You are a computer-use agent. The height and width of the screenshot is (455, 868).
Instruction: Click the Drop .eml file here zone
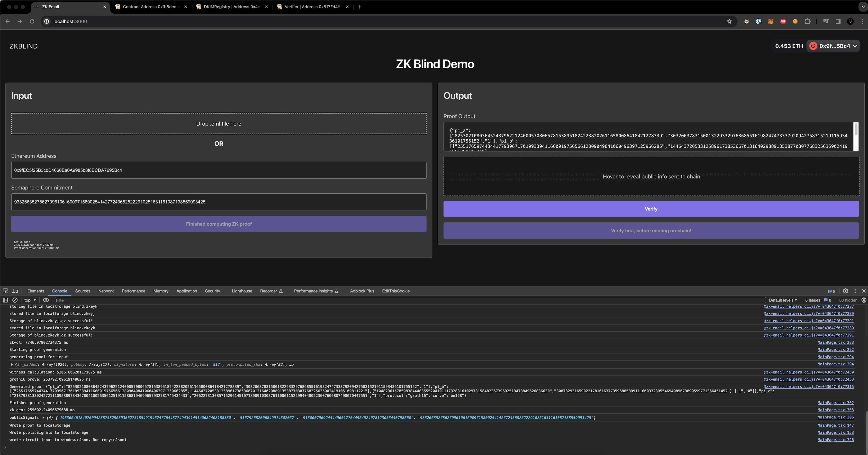tap(219, 124)
